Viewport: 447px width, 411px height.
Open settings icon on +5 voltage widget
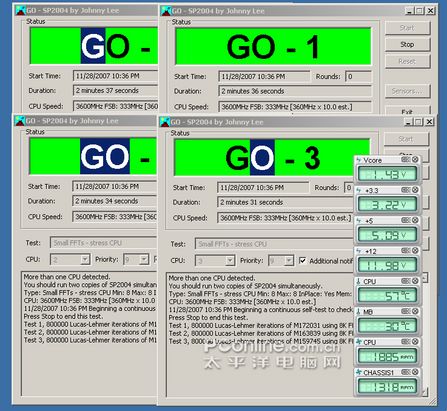(x=405, y=220)
